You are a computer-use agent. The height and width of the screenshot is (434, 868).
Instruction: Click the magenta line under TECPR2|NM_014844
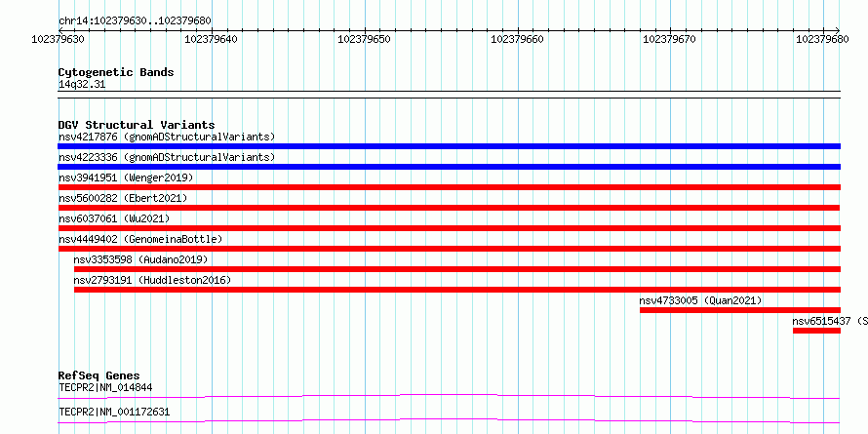point(449,396)
